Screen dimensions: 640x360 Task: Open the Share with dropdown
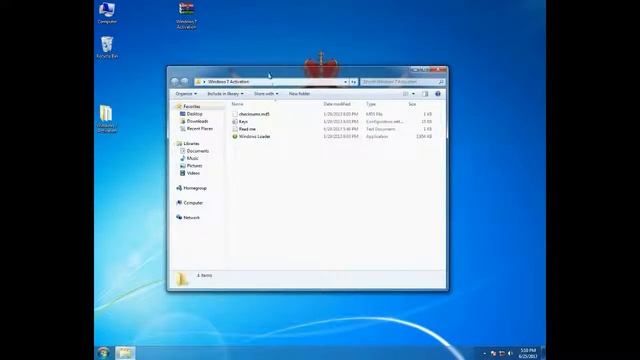pyautogui.click(x=266, y=94)
